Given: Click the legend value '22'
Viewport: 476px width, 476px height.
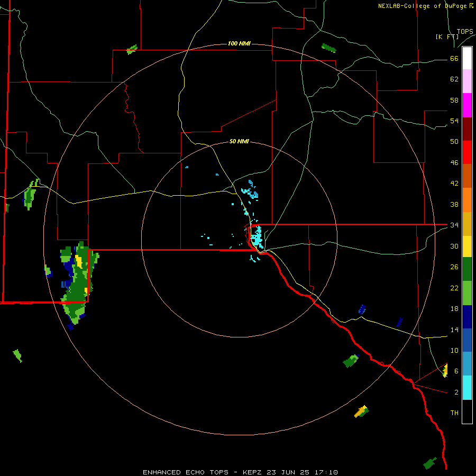Looking at the screenshot, I should (454, 288).
